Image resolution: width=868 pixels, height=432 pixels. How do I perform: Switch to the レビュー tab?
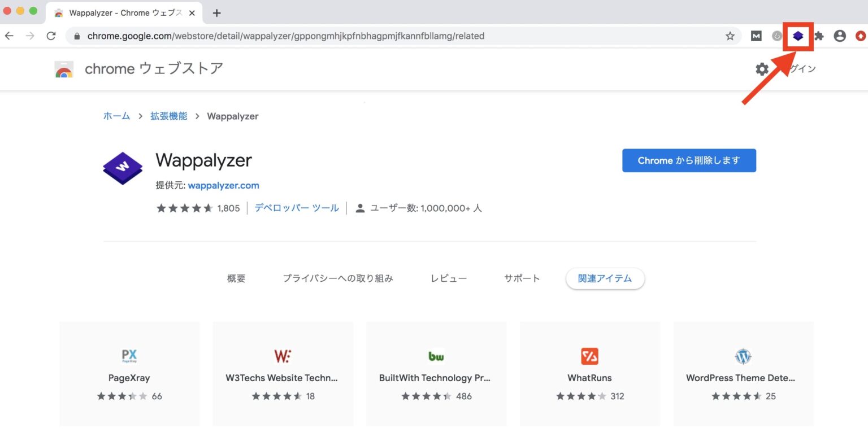pos(448,278)
